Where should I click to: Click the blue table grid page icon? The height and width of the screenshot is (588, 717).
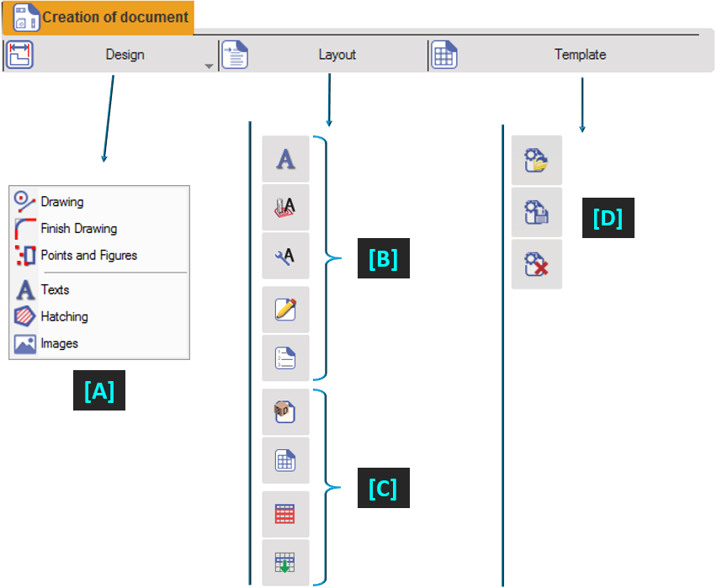(x=286, y=460)
